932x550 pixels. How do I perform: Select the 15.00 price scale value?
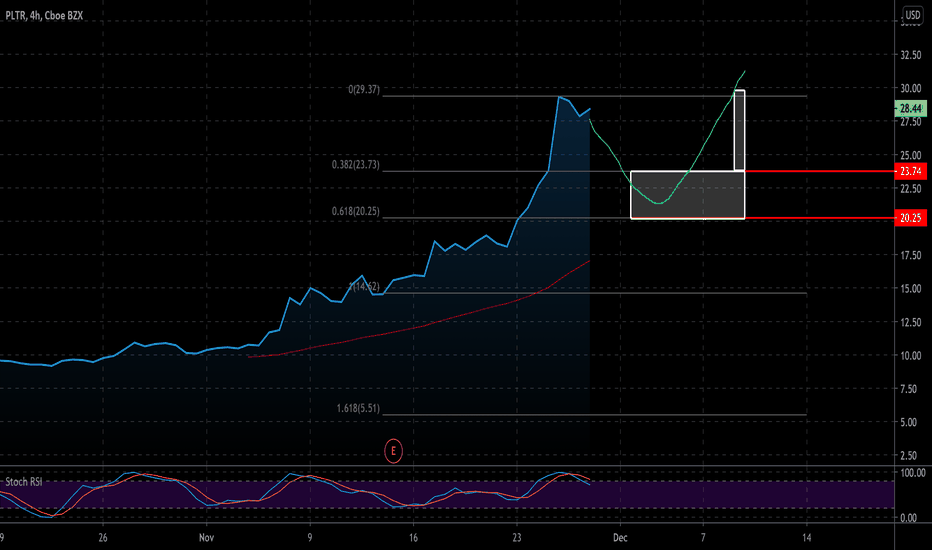point(911,288)
